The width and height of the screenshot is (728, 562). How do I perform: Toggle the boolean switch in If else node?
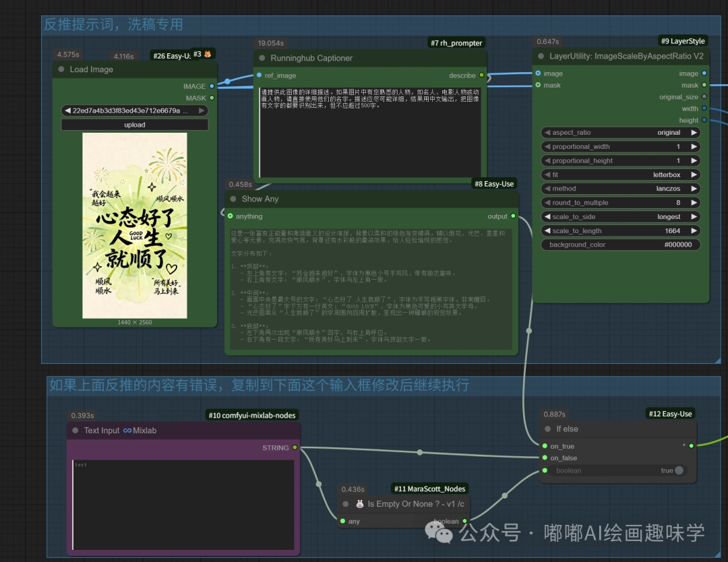(x=678, y=470)
